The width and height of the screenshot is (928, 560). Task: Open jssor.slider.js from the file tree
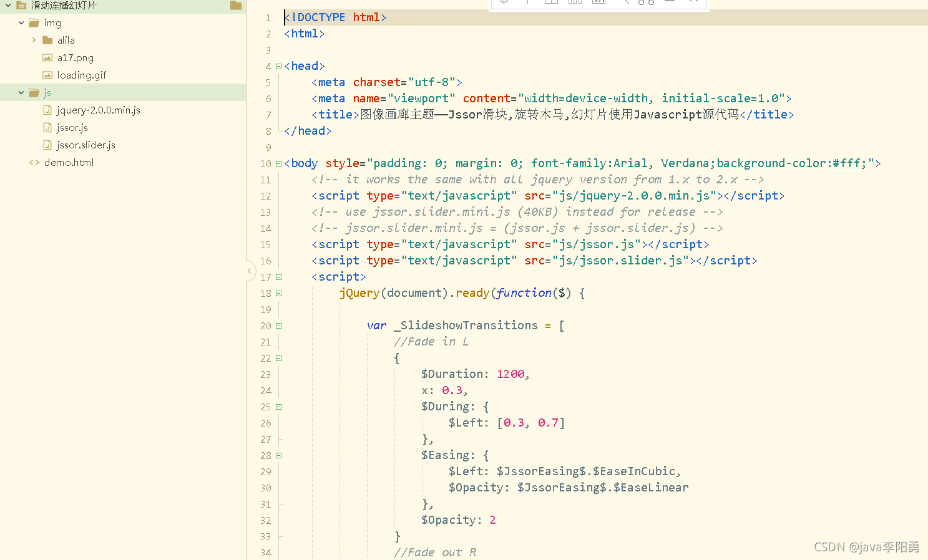86,145
